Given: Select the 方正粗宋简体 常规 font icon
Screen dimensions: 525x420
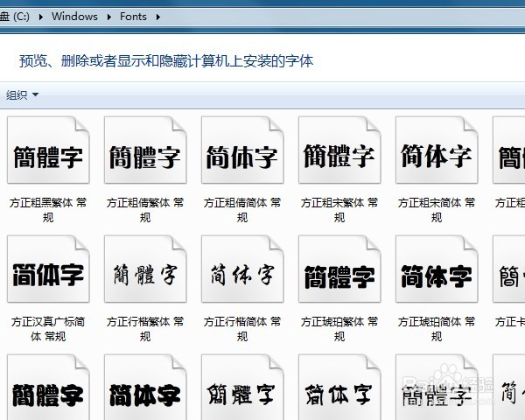Looking at the screenshot, I should point(437,150).
